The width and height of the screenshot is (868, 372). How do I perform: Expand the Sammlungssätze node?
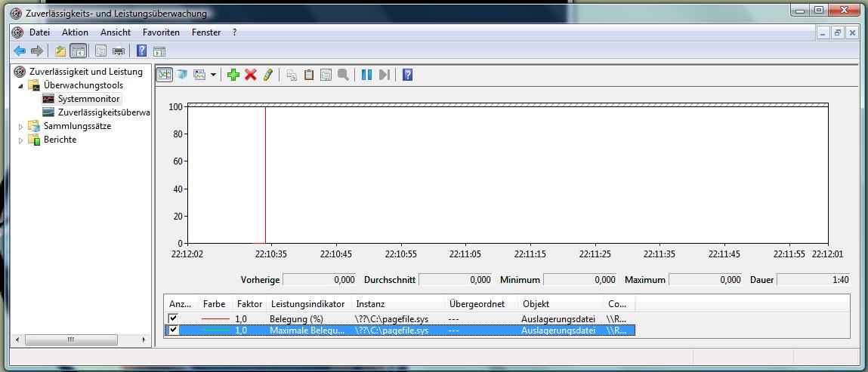pos(21,127)
